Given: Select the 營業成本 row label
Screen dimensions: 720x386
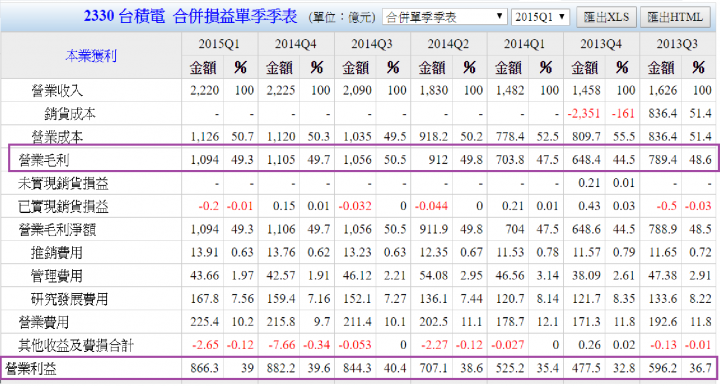Looking at the screenshot, I should pos(57,137).
